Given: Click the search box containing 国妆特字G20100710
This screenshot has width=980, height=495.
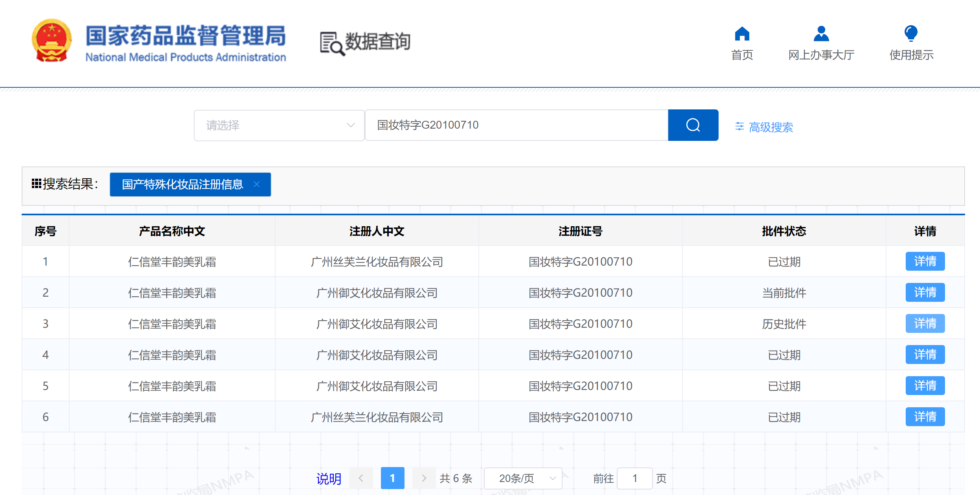Looking at the screenshot, I should [516, 125].
